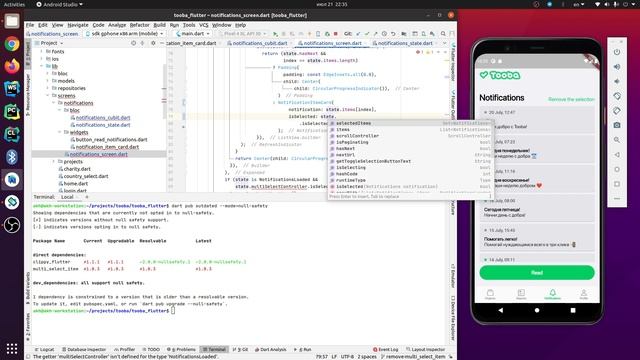Click the terminal command prompt line

click(104, 311)
